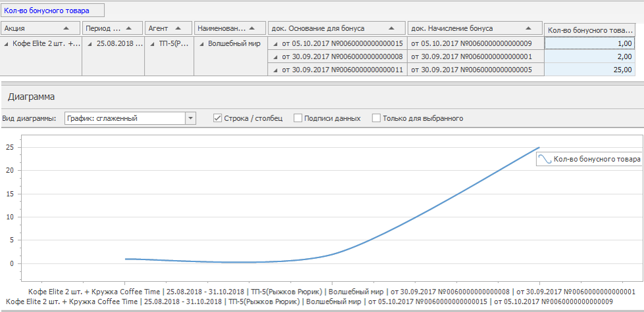Enable the Только для выбранного checkbox
The width and height of the screenshot is (644, 312).
(x=376, y=118)
